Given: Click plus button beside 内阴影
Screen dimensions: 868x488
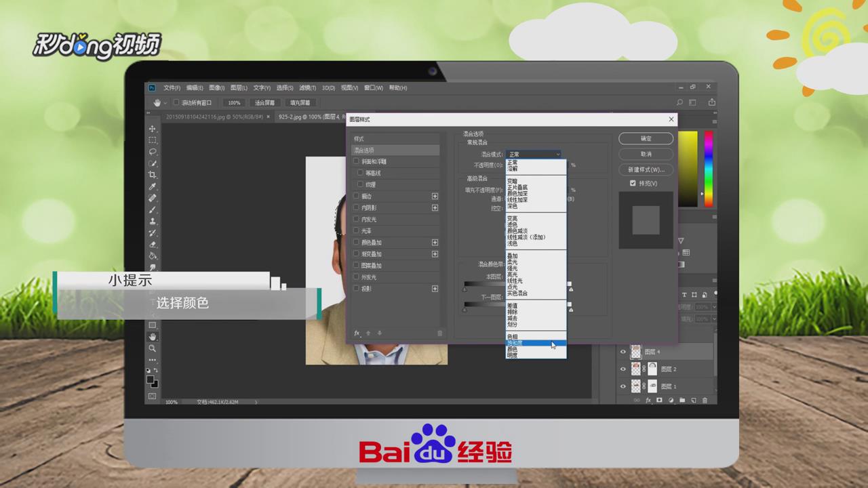Looking at the screenshot, I should [x=435, y=207].
